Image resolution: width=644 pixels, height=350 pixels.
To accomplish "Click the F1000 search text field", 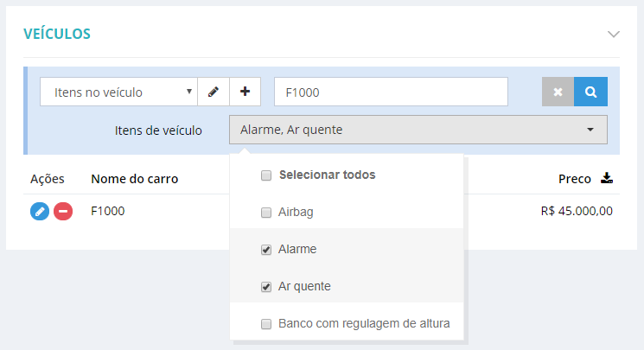I will coord(391,92).
